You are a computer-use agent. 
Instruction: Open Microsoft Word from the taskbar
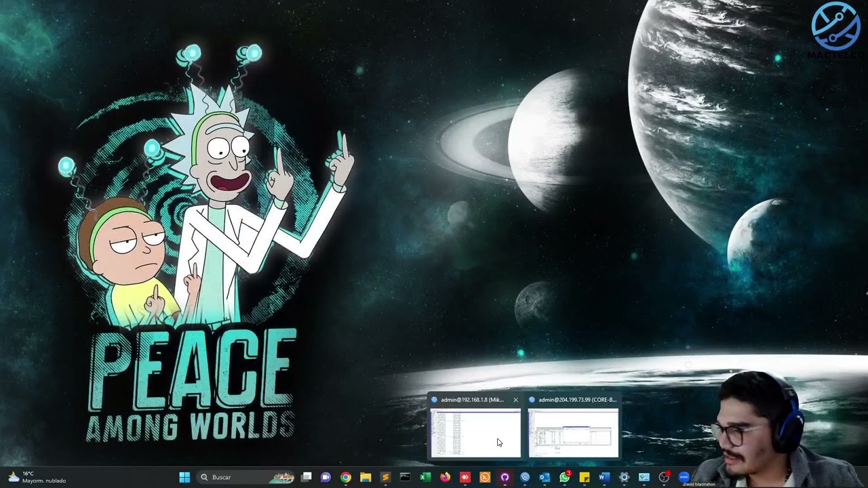[x=604, y=477]
